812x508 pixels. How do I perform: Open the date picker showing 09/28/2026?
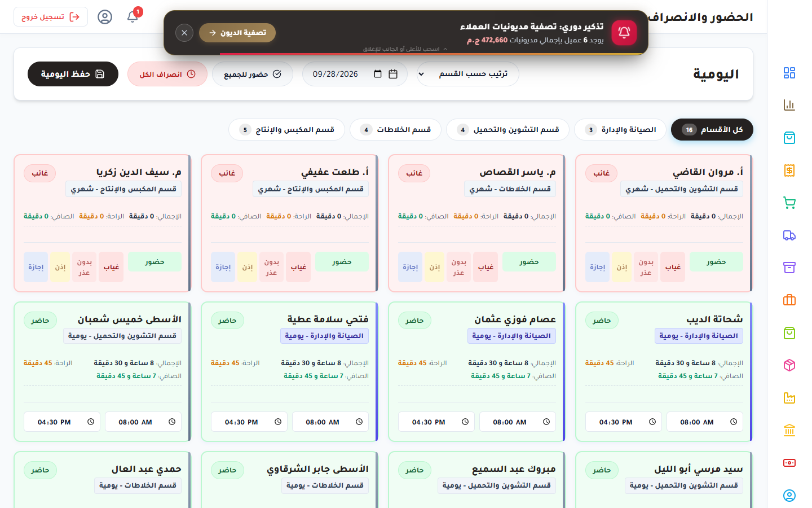[355, 74]
